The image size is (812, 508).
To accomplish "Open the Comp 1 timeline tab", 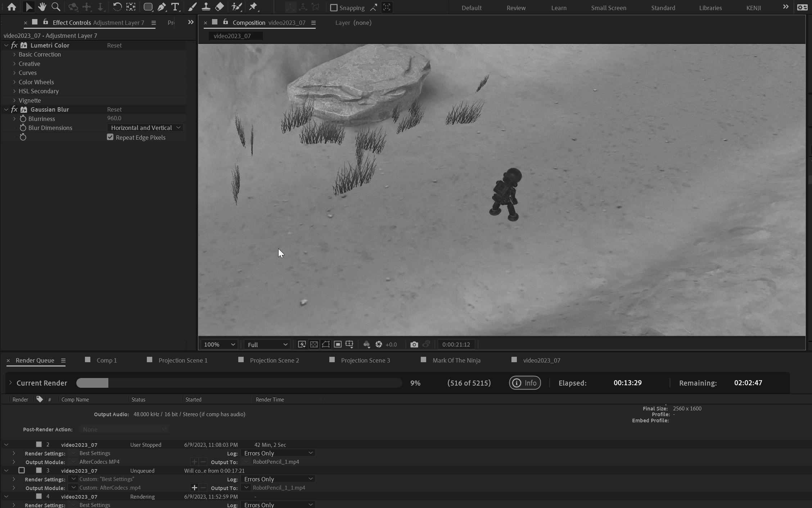I will 107,360.
